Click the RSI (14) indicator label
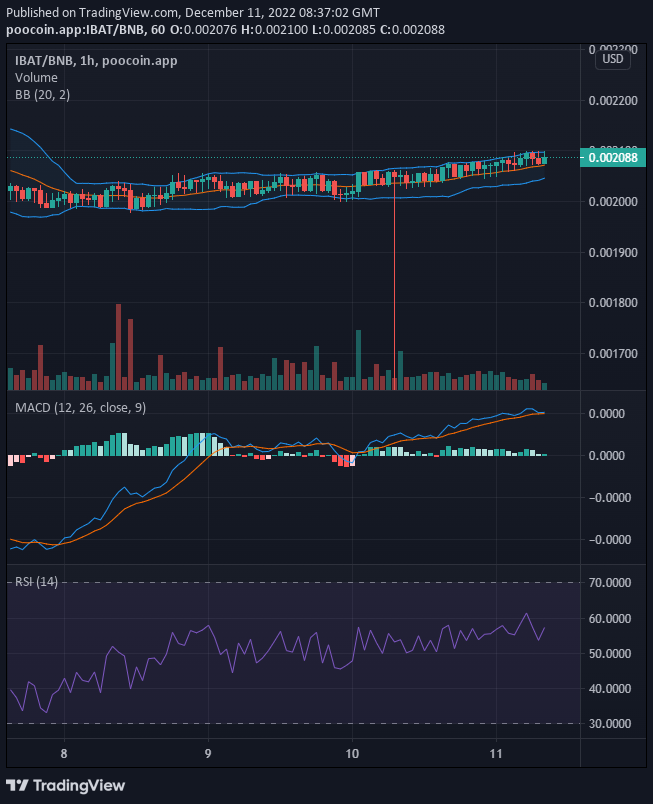Image resolution: width=653 pixels, height=804 pixels. click(36, 581)
